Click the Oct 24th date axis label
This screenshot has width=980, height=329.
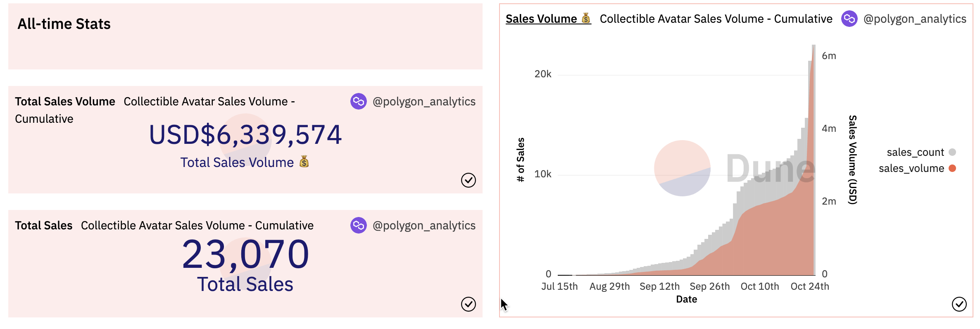(x=809, y=286)
